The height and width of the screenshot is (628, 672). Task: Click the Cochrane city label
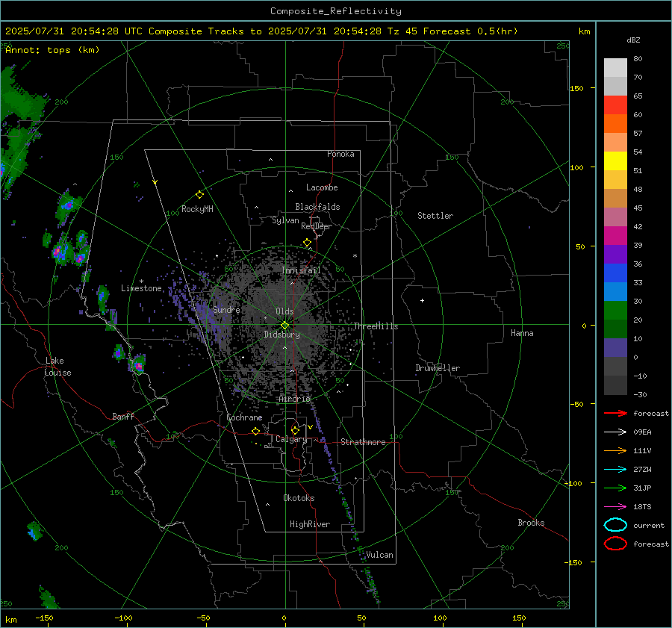pos(244,417)
